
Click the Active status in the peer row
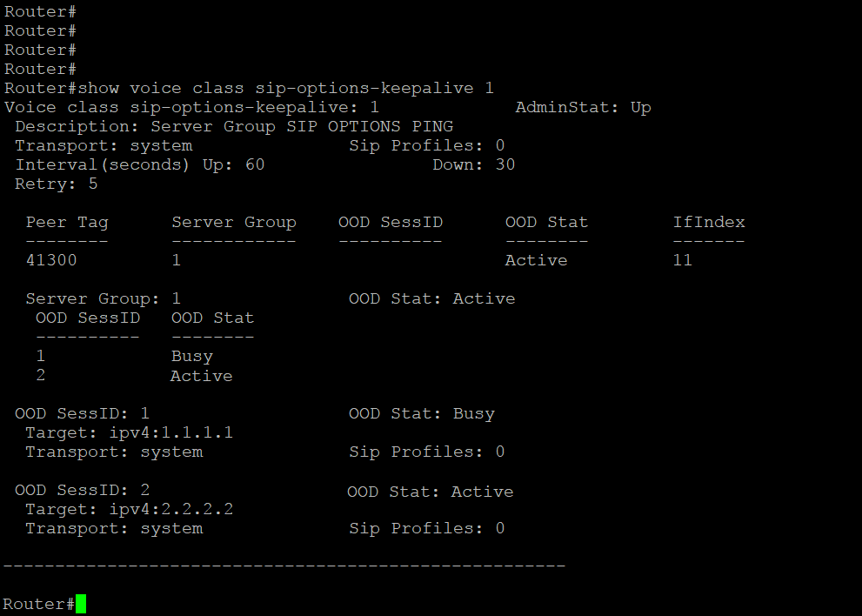click(536, 260)
